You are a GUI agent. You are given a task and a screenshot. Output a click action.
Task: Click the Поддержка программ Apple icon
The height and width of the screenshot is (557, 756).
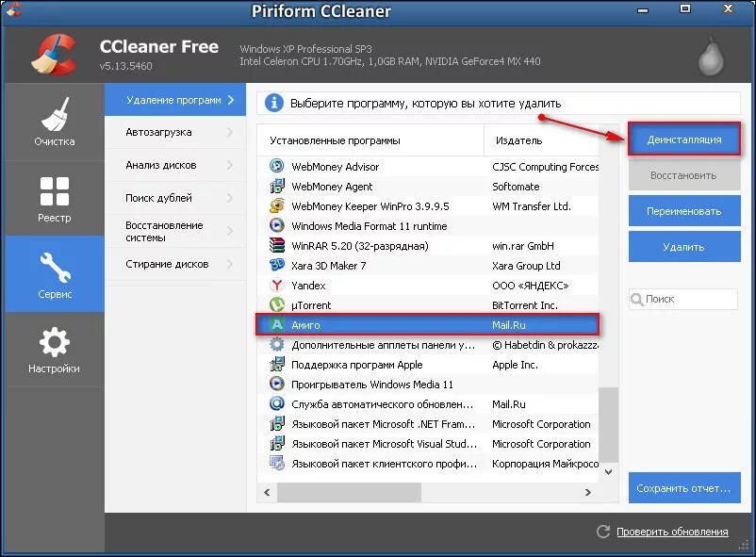click(x=277, y=364)
